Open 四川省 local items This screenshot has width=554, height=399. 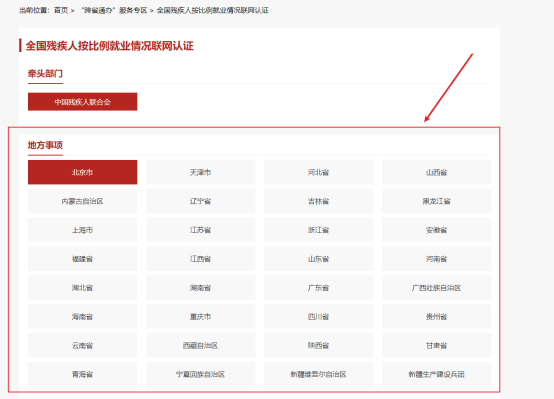pos(318,317)
